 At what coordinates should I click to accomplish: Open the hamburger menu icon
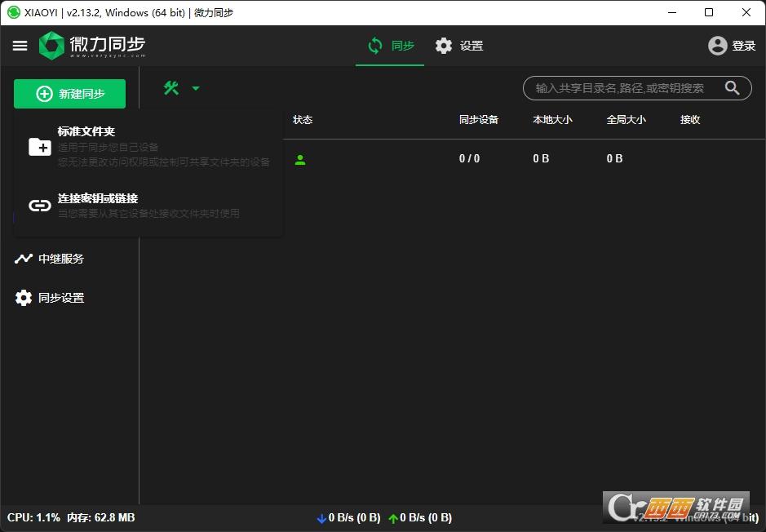(20, 46)
